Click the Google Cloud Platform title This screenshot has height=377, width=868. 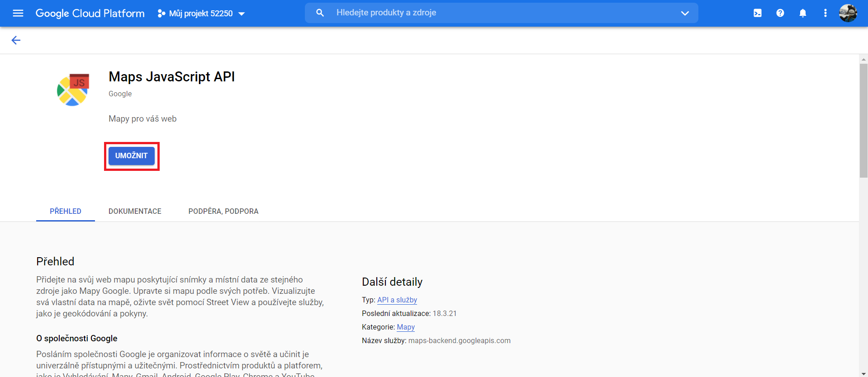(x=90, y=13)
